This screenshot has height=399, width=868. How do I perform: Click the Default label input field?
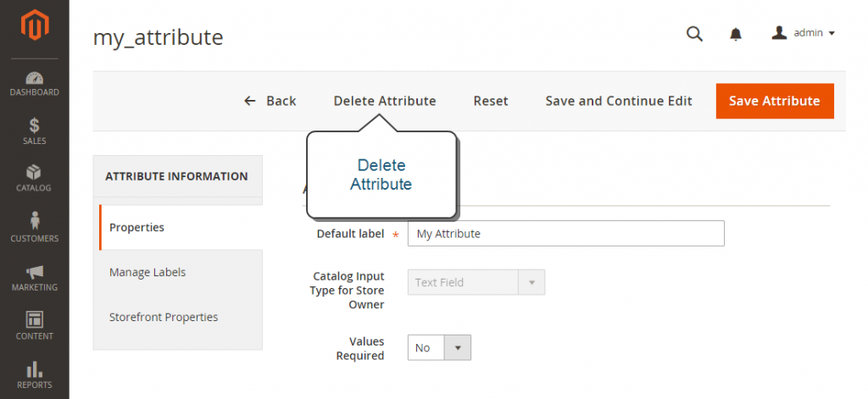coord(565,234)
